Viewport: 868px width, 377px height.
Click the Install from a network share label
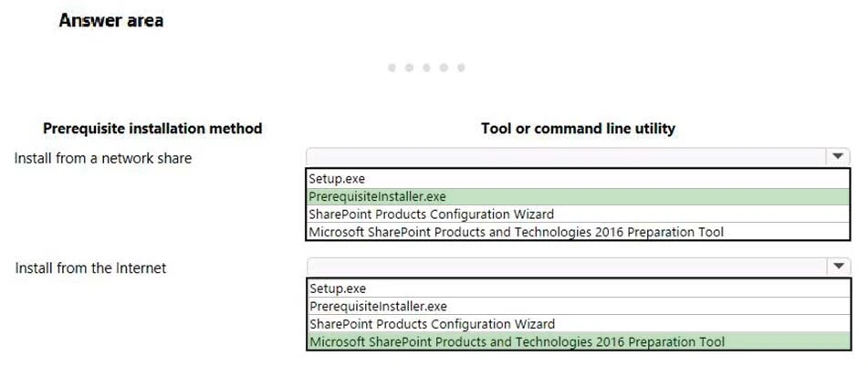(103, 158)
